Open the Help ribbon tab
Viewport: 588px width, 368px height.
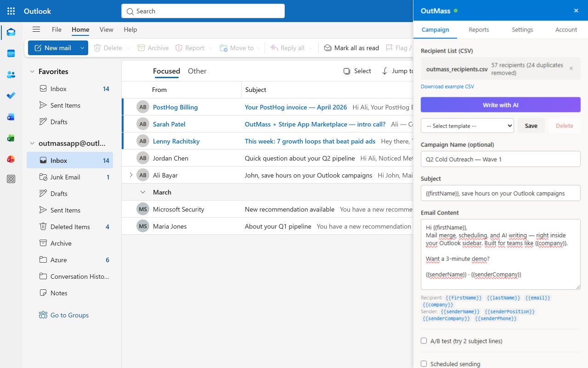[130, 29]
